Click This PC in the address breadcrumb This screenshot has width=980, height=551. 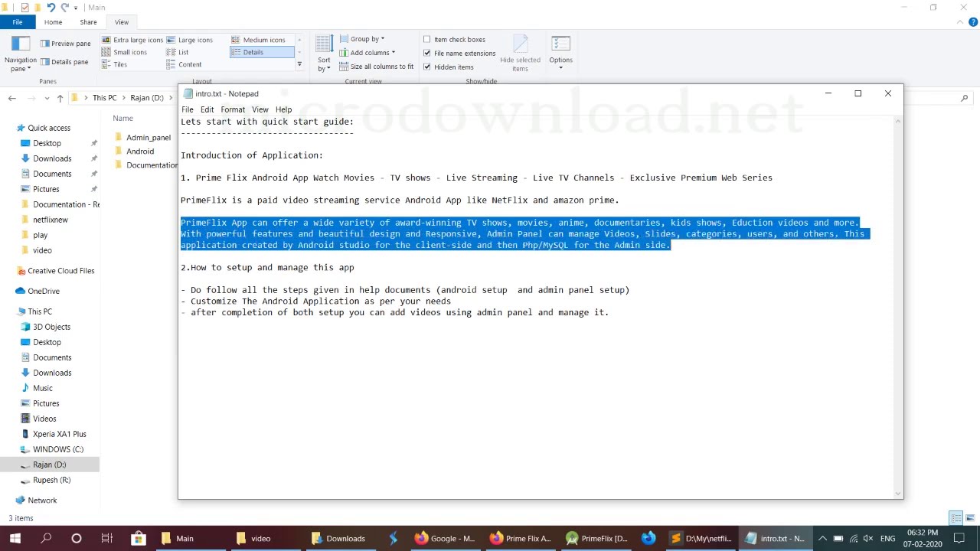(x=105, y=98)
